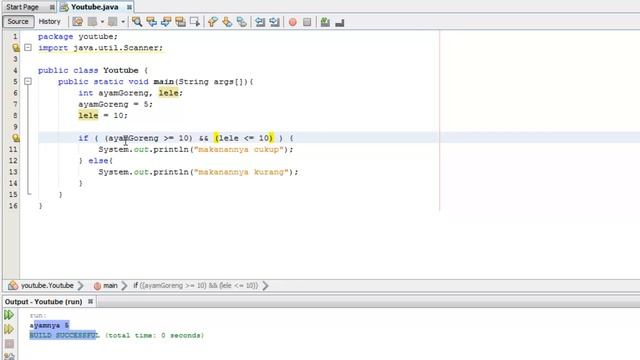Click the hint lightbulb on line 2
Image resolution: width=640 pixels, height=360 pixels.
pyautogui.click(x=16, y=48)
